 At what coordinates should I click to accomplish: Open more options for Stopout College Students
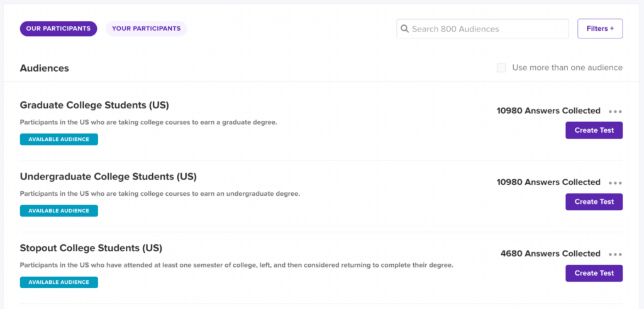pos(615,254)
